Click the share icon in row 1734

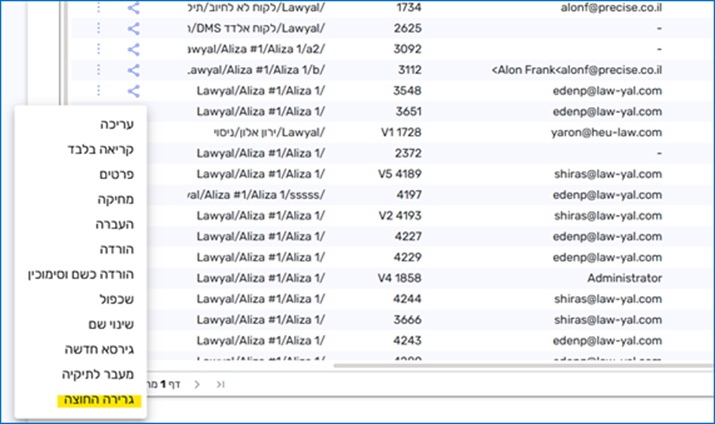133,7
